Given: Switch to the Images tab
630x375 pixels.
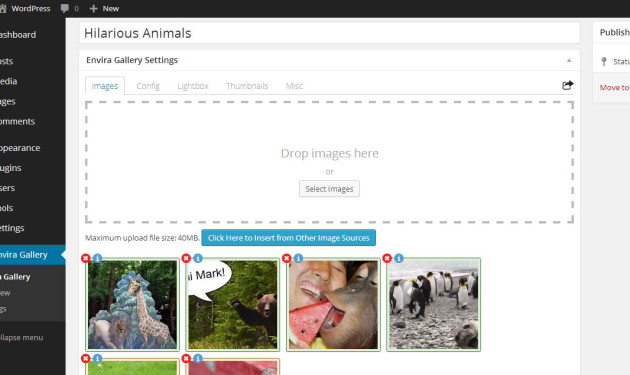Looking at the screenshot, I should pyautogui.click(x=105, y=86).
